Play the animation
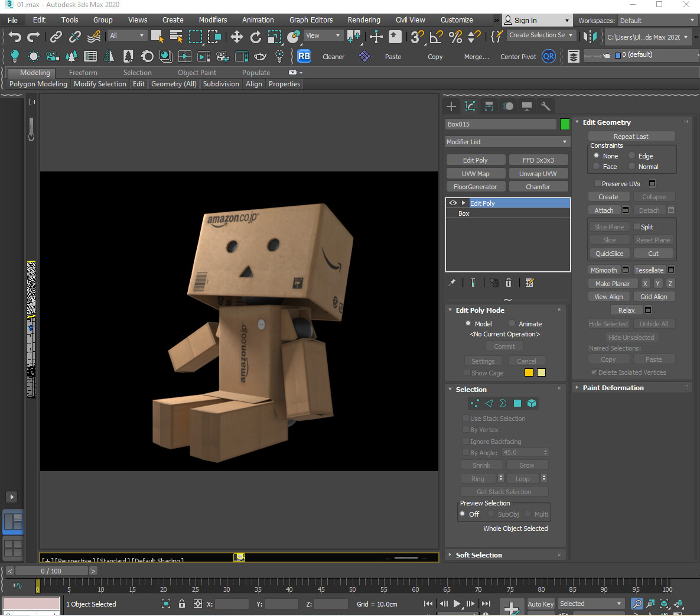This screenshot has height=616, width=700. pos(457,604)
